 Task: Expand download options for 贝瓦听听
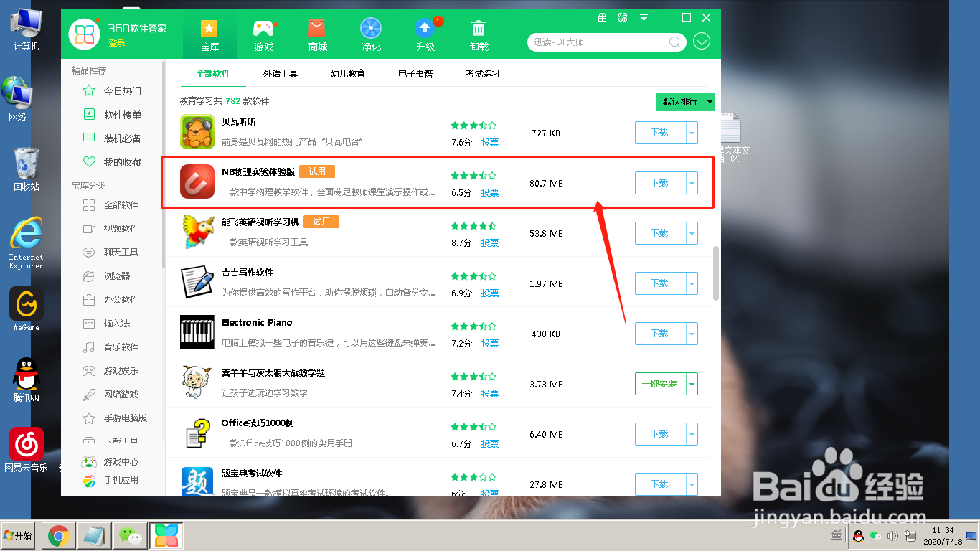[692, 133]
